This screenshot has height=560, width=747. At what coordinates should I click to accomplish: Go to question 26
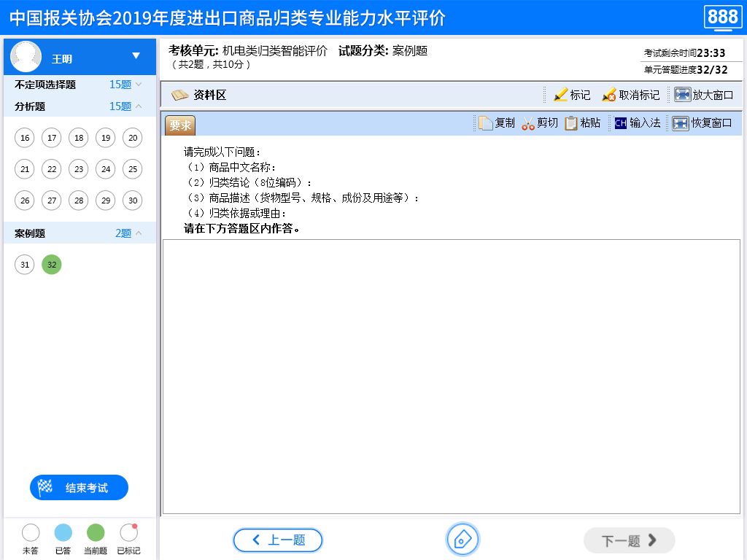click(x=25, y=201)
